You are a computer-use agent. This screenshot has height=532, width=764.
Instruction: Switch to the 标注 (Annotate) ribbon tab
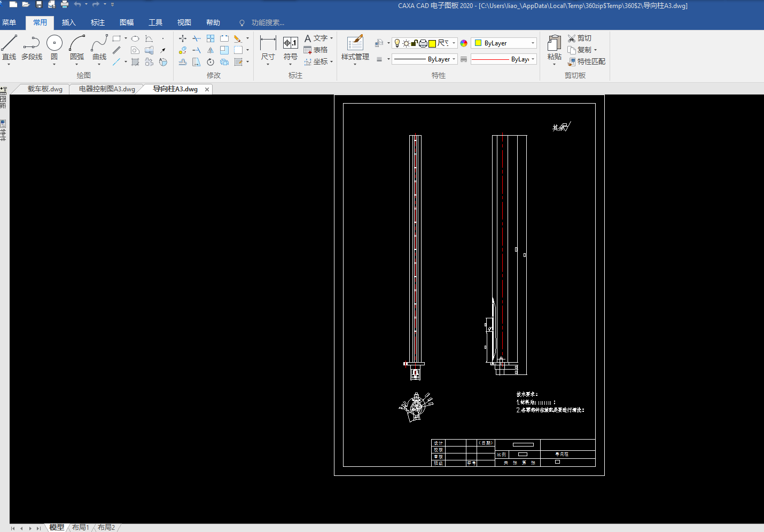point(98,22)
